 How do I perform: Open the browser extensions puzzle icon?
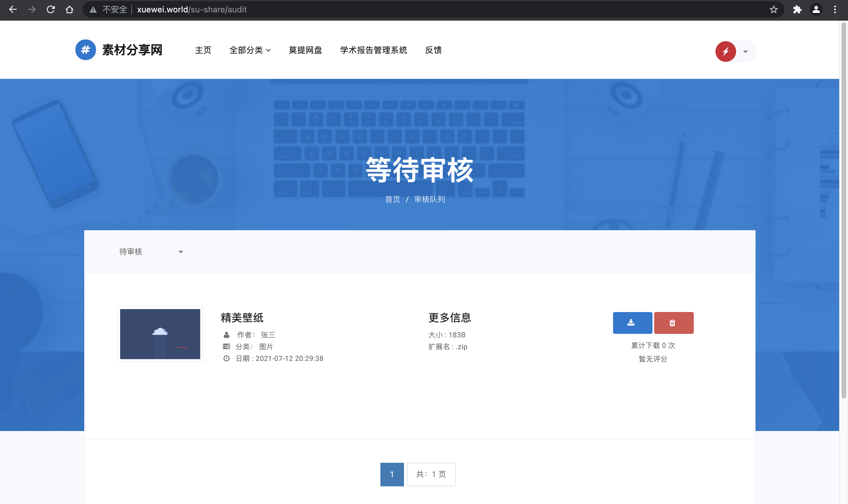(x=797, y=9)
